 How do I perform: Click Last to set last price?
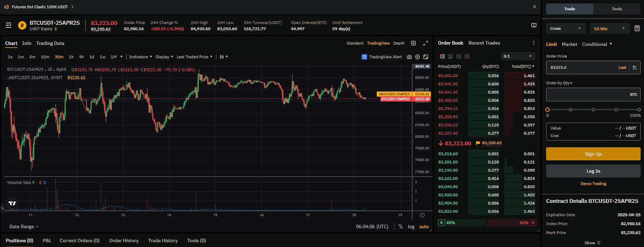[622, 67]
